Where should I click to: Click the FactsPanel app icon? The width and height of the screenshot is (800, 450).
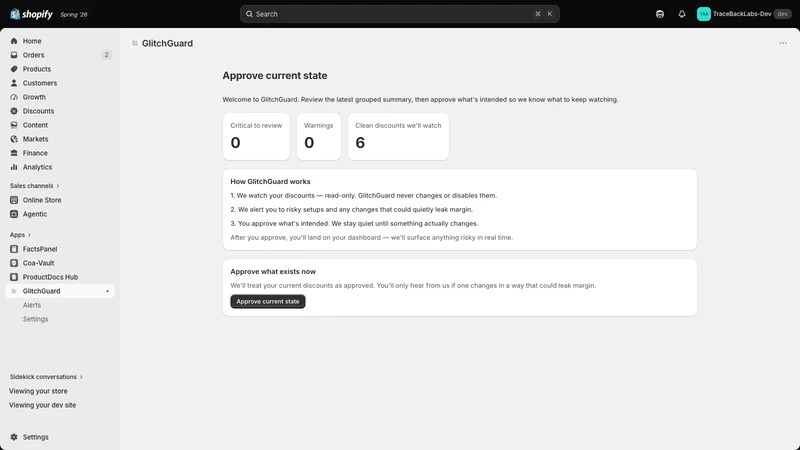coord(14,249)
